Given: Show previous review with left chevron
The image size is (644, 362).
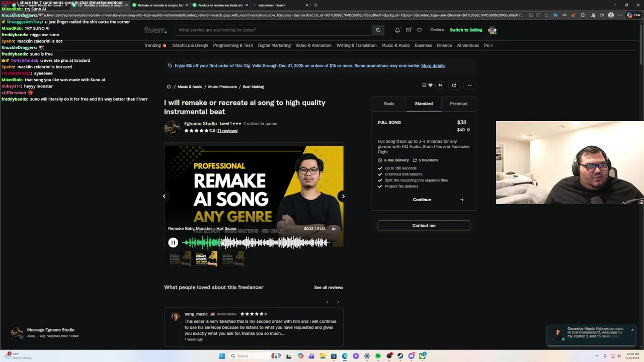Looking at the screenshot, I should [327, 302].
